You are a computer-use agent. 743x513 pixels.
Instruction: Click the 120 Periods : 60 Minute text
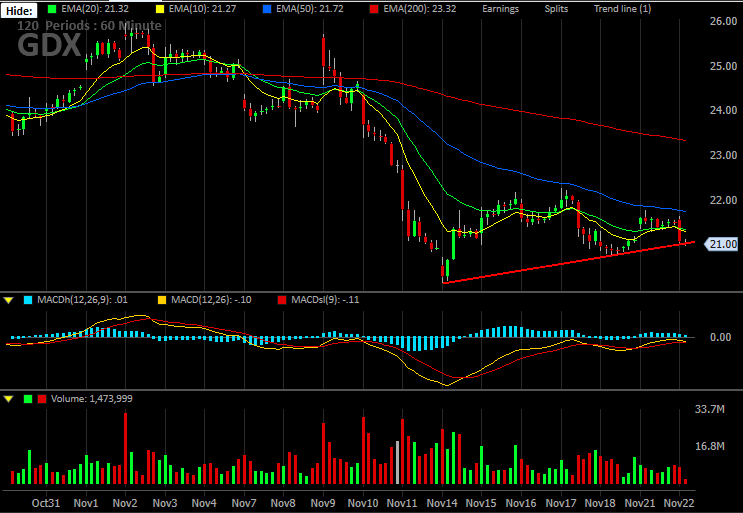click(x=89, y=26)
